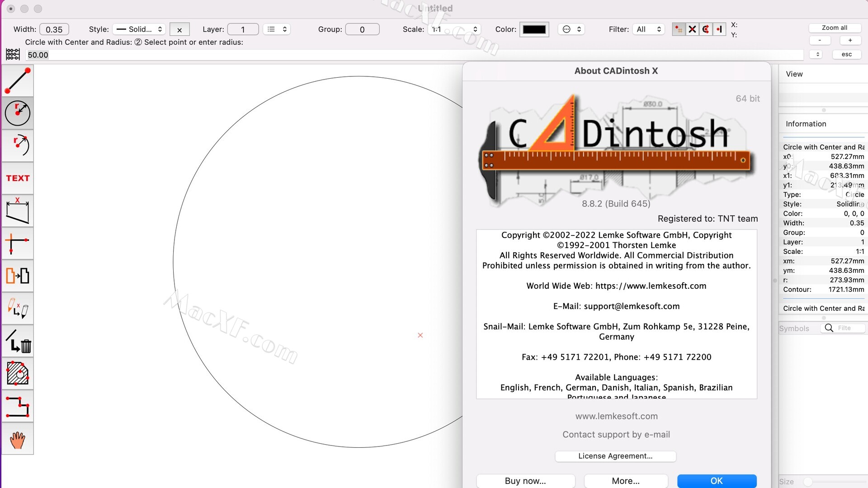The width and height of the screenshot is (868, 488).
Task: Click the xm value 527.27mm
Action: click(x=847, y=261)
